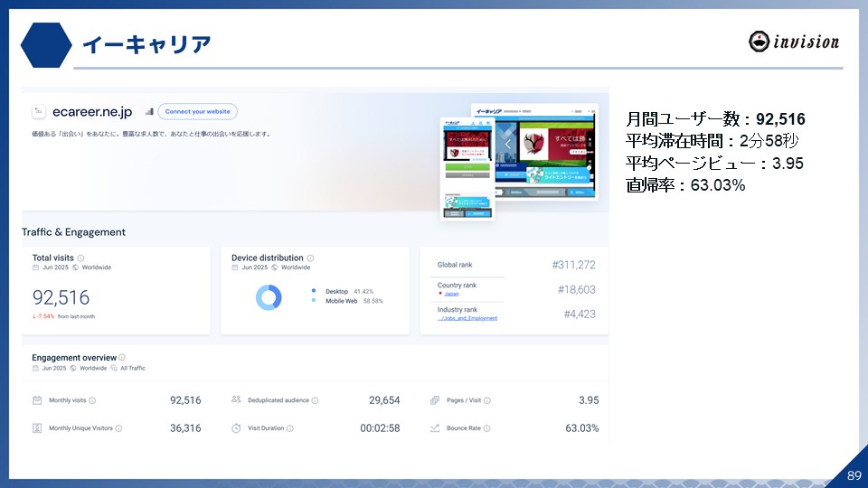The height and width of the screenshot is (488, 868).
Task: Click the invision logo
Action: (x=794, y=42)
